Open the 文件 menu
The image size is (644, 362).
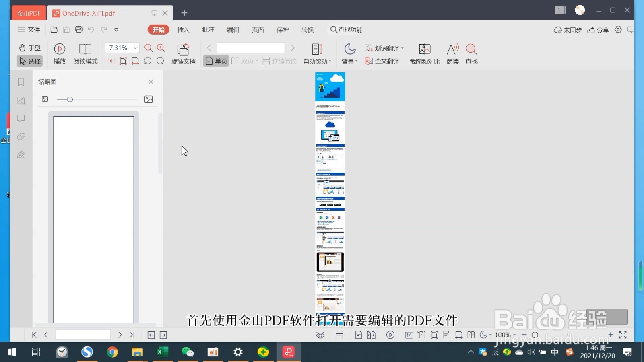tap(29, 29)
